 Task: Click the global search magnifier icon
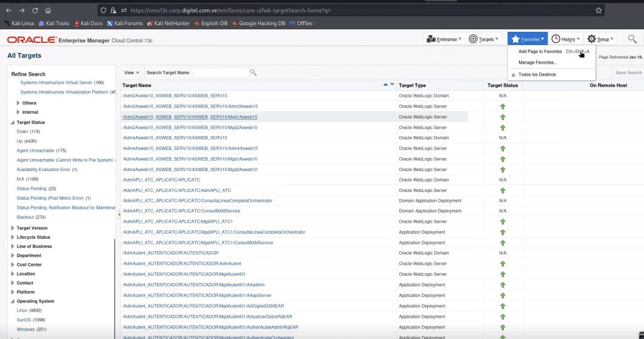[x=632, y=39]
